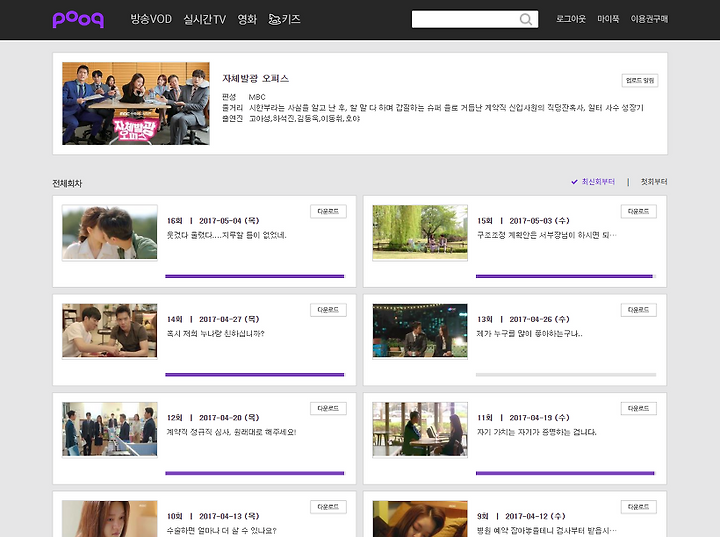Open the episode 11회 thumbnail

tap(420, 430)
